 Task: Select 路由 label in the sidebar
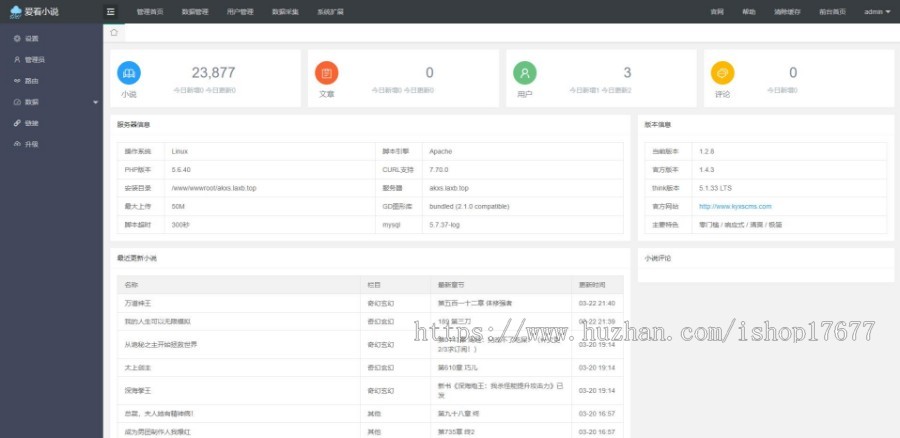[32, 81]
